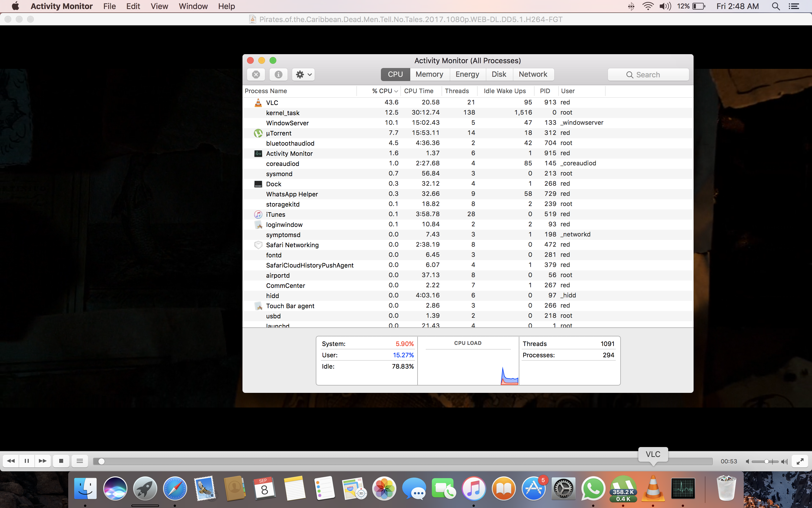Select the Safari Networking process icon

(x=258, y=245)
